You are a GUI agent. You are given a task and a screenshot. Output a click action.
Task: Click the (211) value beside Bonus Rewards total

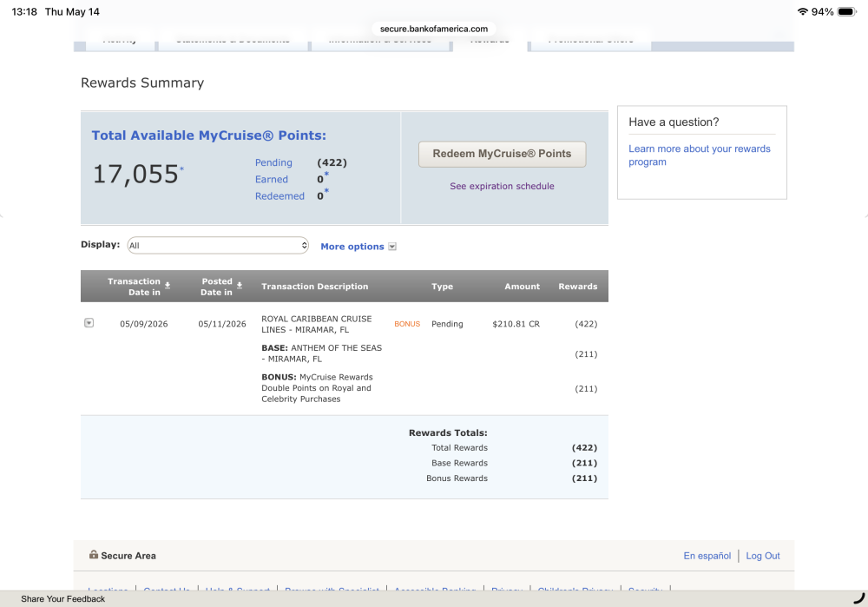(584, 478)
